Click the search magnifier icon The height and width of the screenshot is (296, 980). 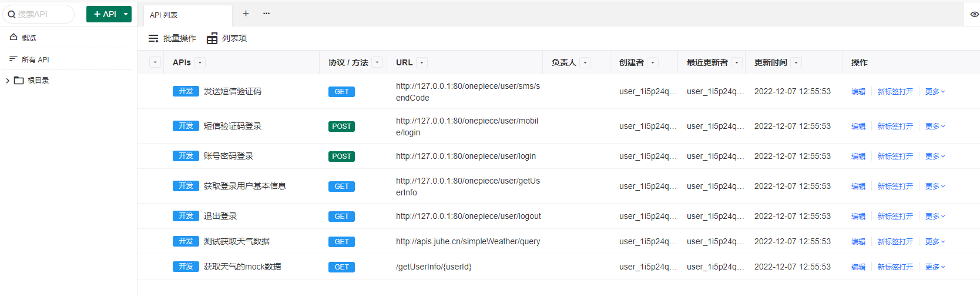coord(11,14)
